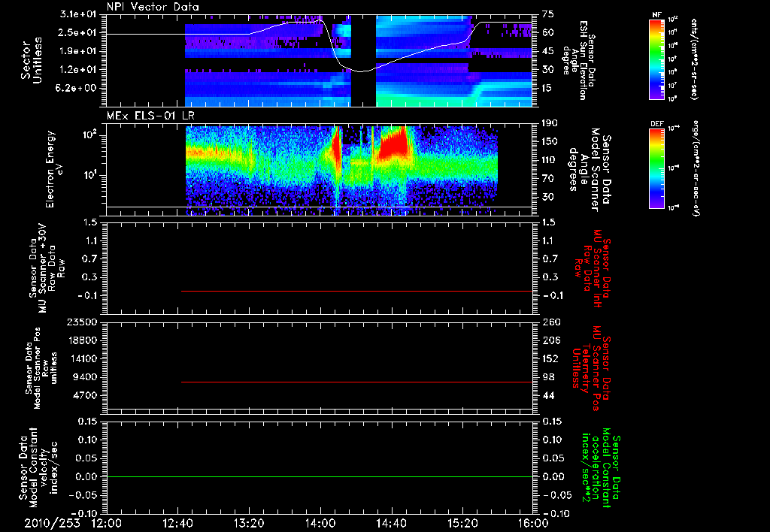Click the 14:40 time axis label
The image size is (770, 532).
coord(391,523)
